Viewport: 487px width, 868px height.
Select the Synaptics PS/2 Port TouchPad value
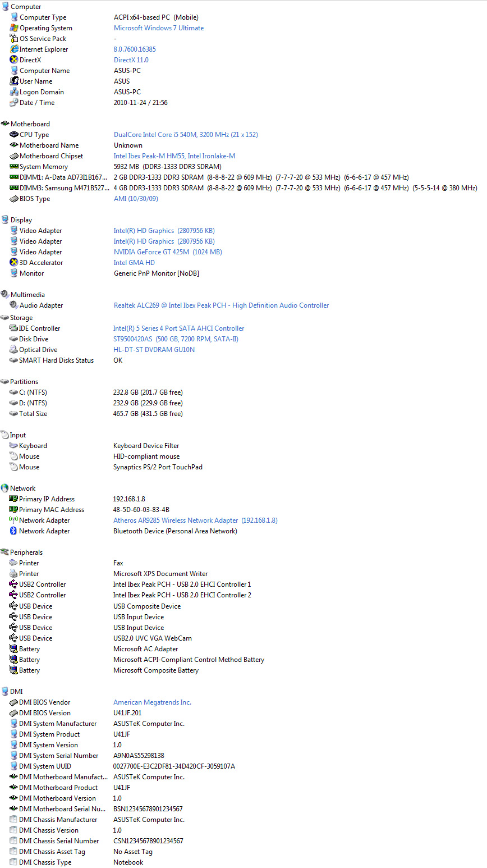[158, 467]
